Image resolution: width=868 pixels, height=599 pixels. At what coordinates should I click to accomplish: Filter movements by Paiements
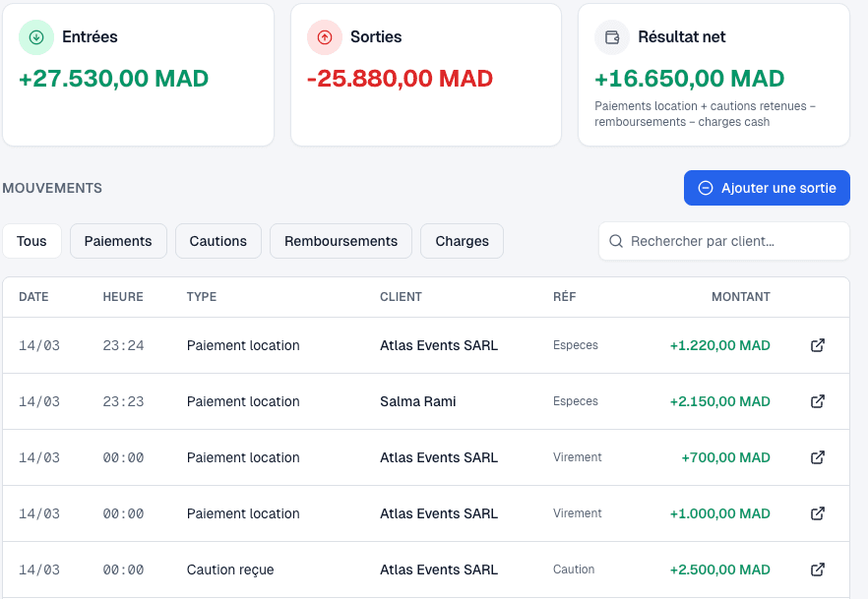118,241
